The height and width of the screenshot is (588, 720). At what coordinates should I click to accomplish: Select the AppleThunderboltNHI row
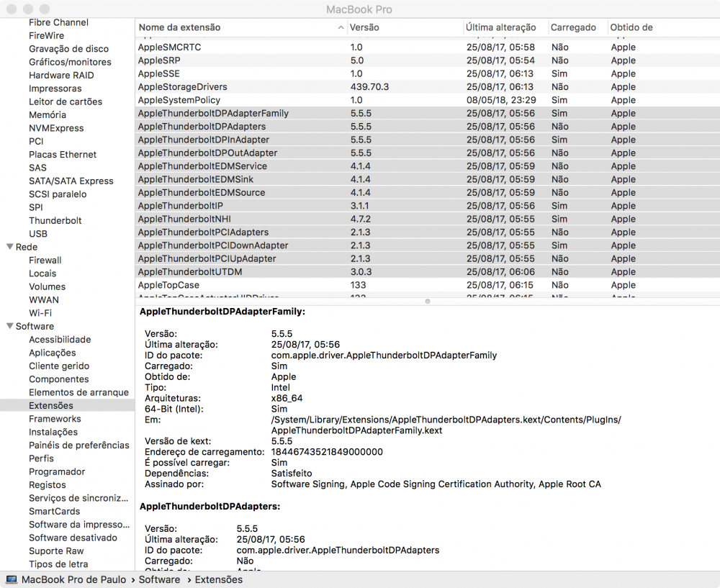click(428, 220)
